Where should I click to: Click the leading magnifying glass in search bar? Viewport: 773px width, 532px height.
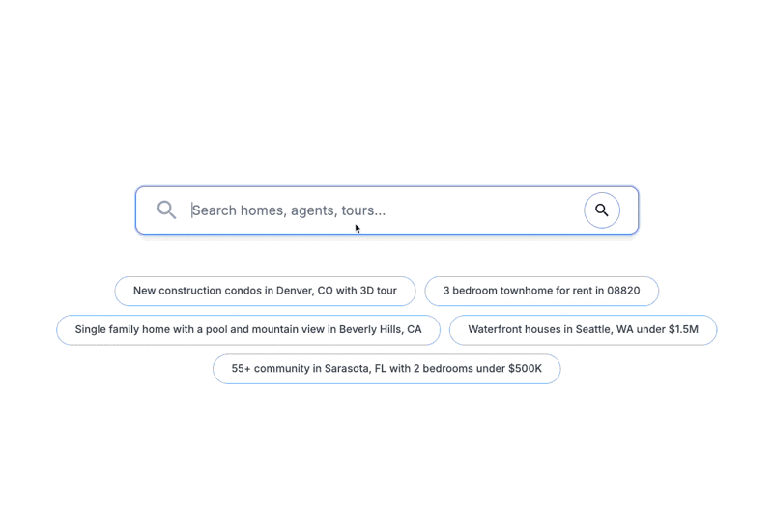coord(167,210)
